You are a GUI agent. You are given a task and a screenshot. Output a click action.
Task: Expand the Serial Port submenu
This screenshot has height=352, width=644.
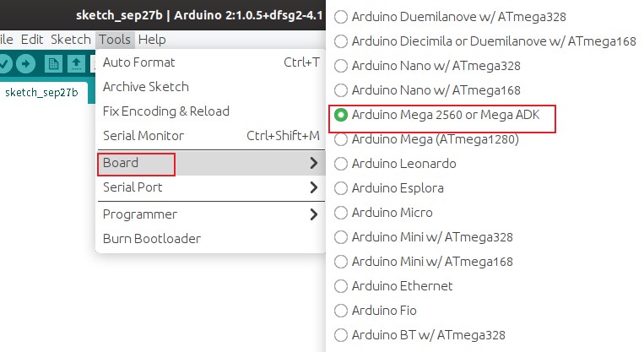click(x=211, y=187)
